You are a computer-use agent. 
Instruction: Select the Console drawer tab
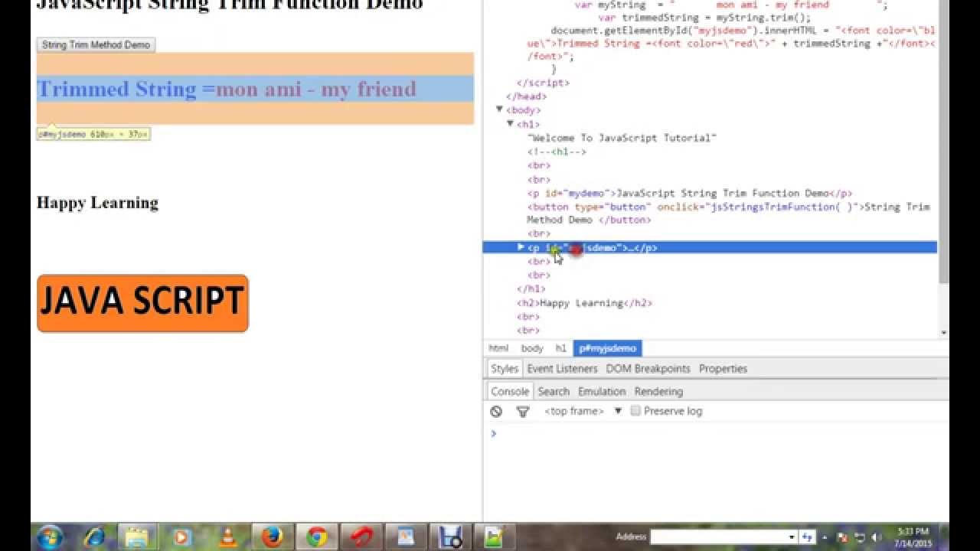pyautogui.click(x=510, y=391)
